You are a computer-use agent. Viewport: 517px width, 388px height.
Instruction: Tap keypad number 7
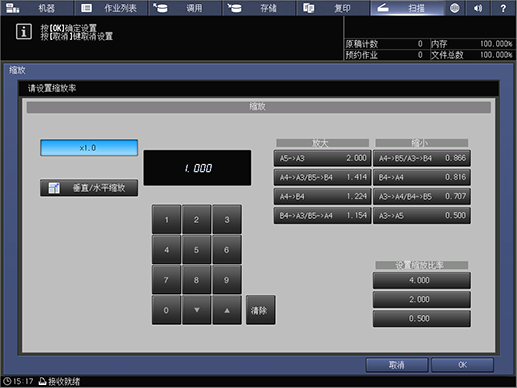pos(166,280)
